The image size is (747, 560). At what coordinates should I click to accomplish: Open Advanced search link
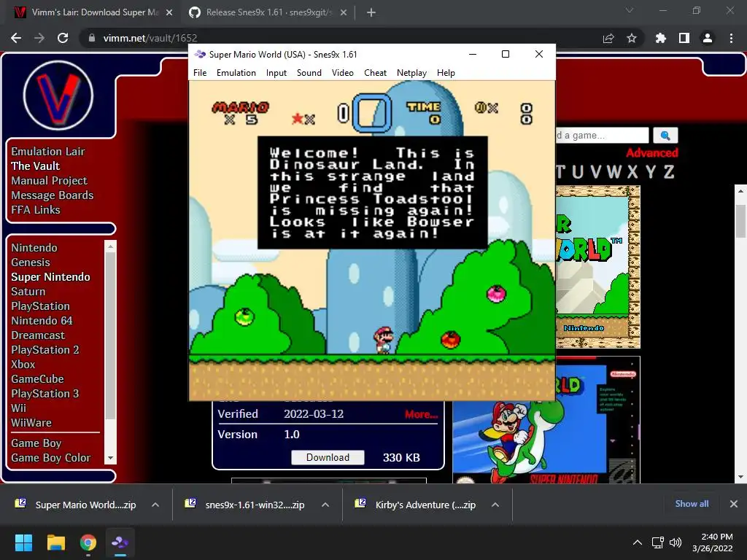point(651,153)
